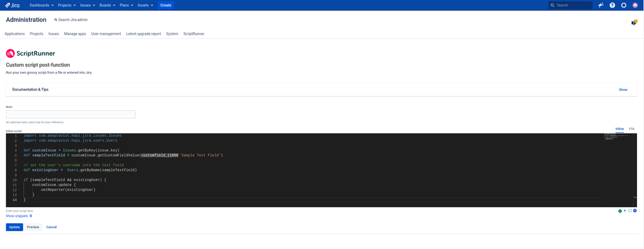
Task: Click the magnifier in Search Jira admin
Action: (x=56, y=20)
